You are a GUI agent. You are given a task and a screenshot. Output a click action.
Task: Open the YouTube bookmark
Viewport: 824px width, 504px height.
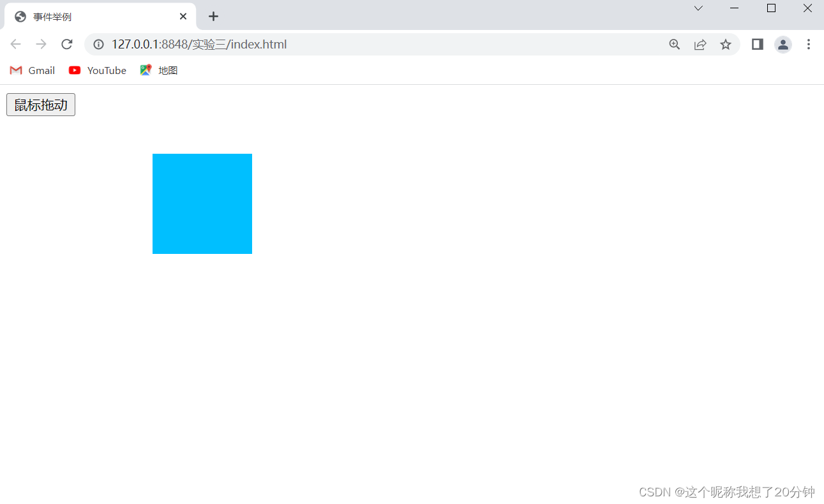pyautogui.click(x=98, y=70)
